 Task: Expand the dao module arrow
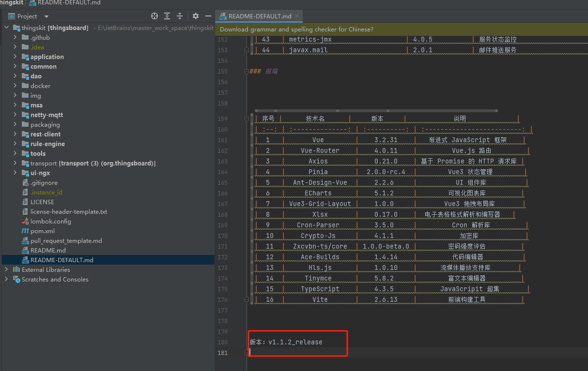coord(15,76)
